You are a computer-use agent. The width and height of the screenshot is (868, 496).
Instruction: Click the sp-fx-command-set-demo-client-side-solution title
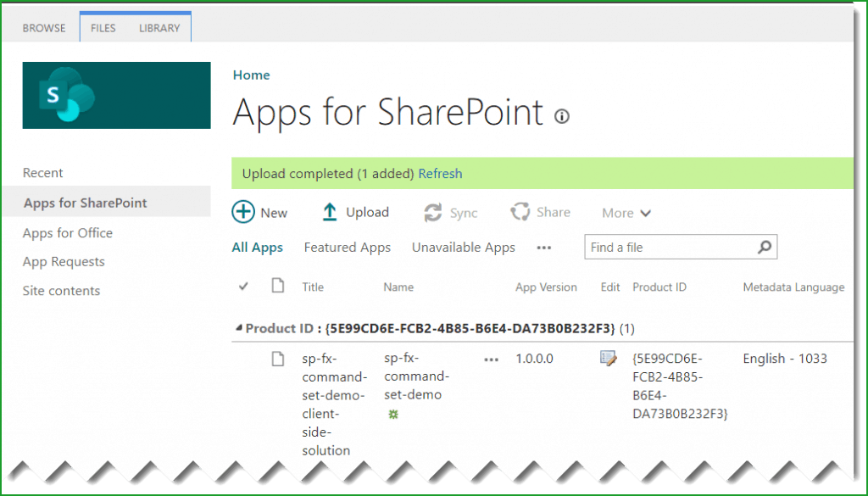coord(334,404)
